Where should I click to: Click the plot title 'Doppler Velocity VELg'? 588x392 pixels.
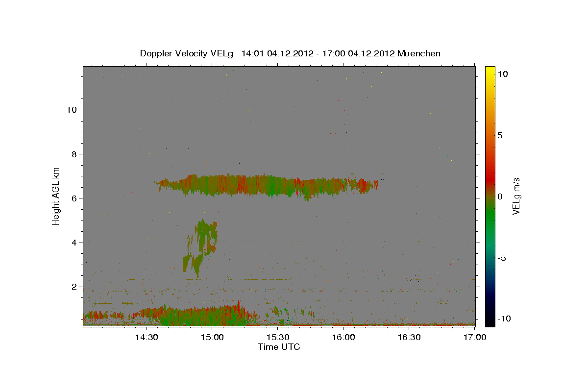coord(187,53)
